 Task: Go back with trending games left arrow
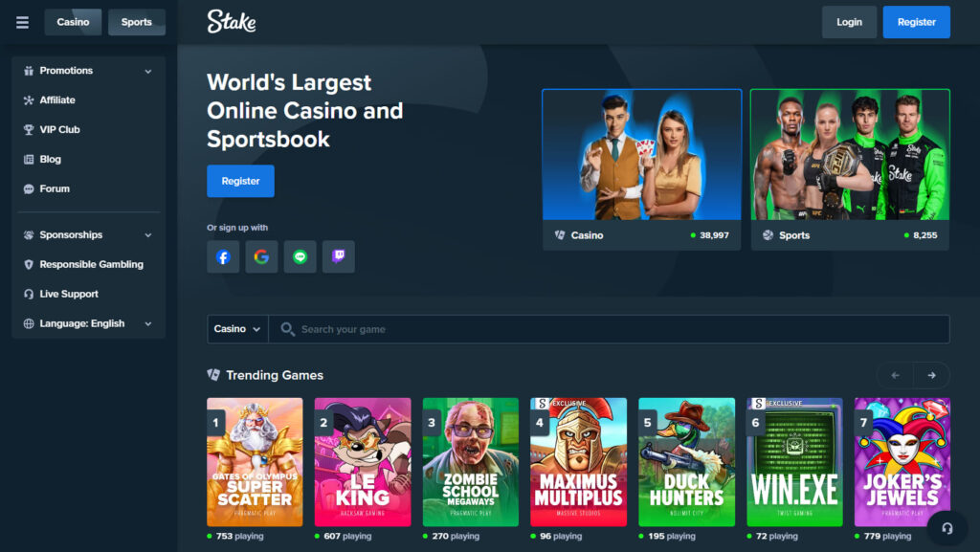[895, 375]
